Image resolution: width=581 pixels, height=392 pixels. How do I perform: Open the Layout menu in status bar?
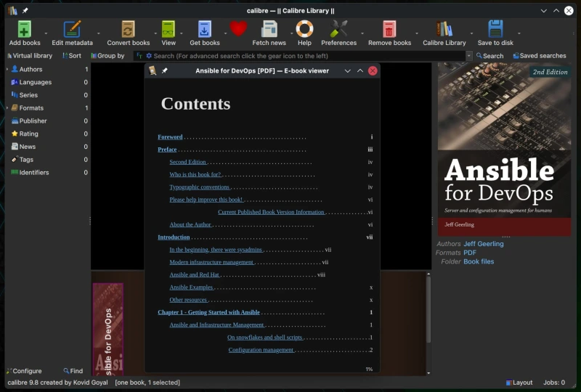pyautogui.click(x=519, y=383)
